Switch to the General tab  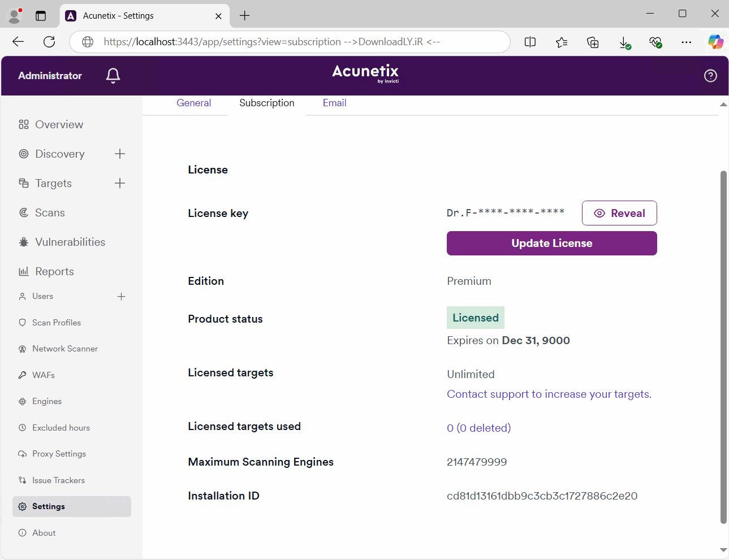(193, 103)
